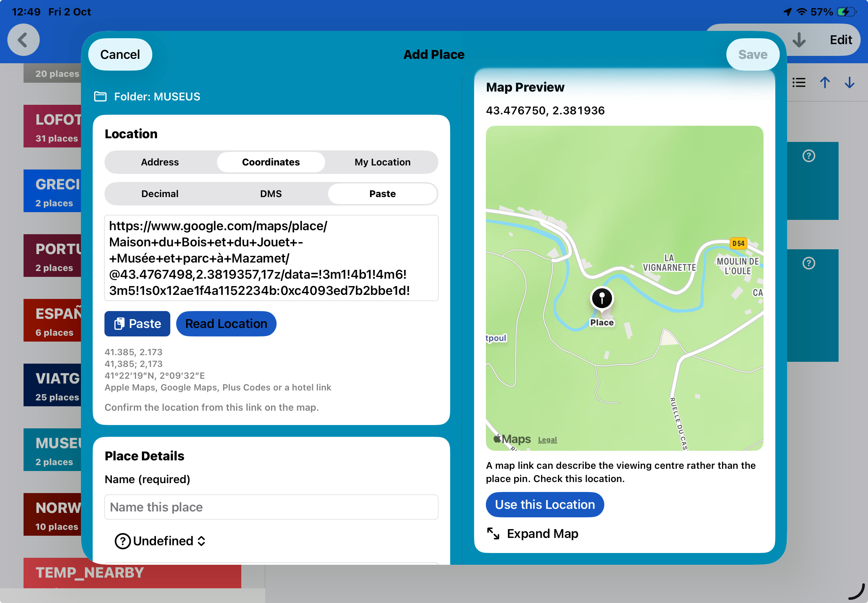868x603 pixels.
Task: Tap the Folder: MUSEUS label
Action: (x=157, y=97)
